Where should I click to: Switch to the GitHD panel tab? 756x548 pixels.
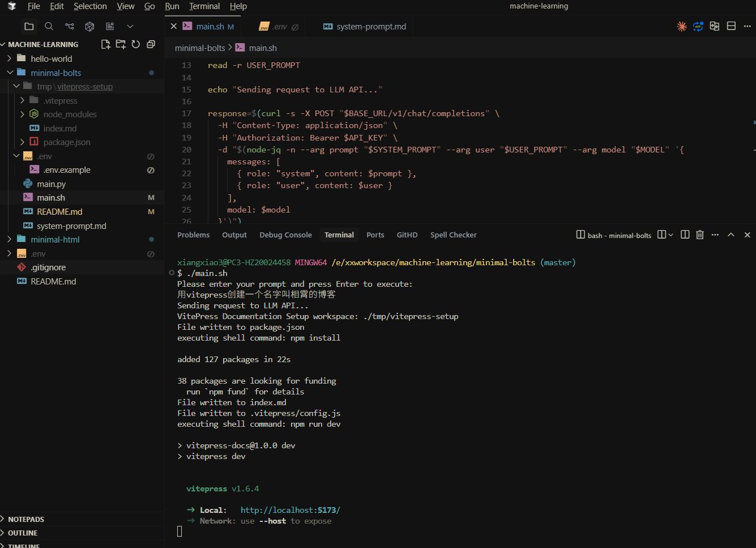(x=407, y=235)
